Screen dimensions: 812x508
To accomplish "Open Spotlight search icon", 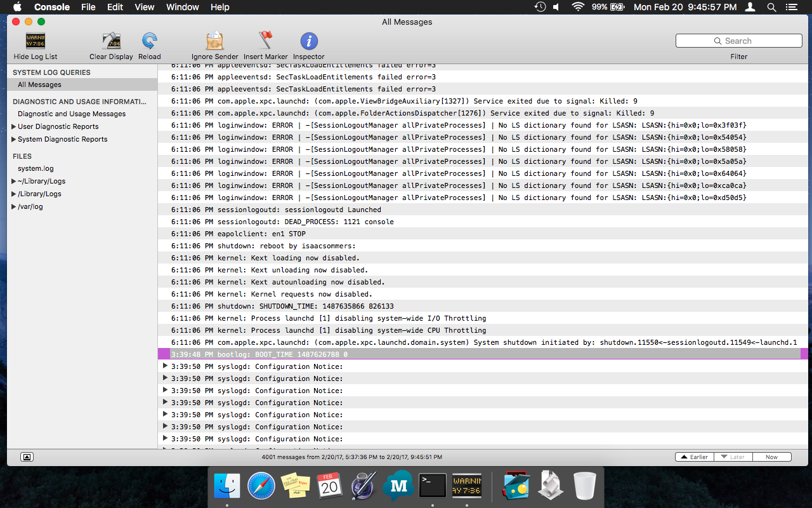I will pyautogui.click(x=771, y=7).
